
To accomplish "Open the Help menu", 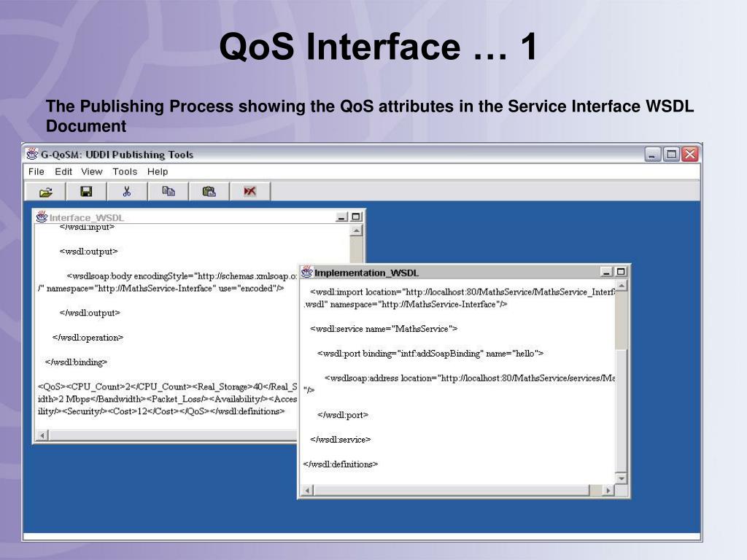I will click(x=158, y=171).
